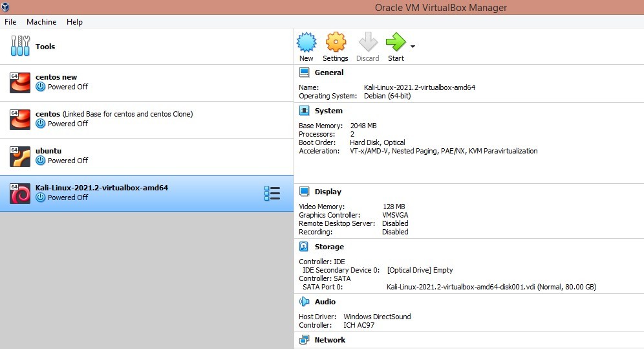Screen dimensions: 644x349
Task: Click power status icon under centos new
Action: 40,87
